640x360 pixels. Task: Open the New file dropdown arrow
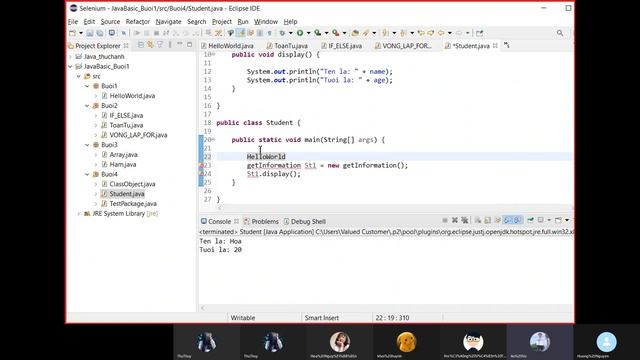click(81, 33)
